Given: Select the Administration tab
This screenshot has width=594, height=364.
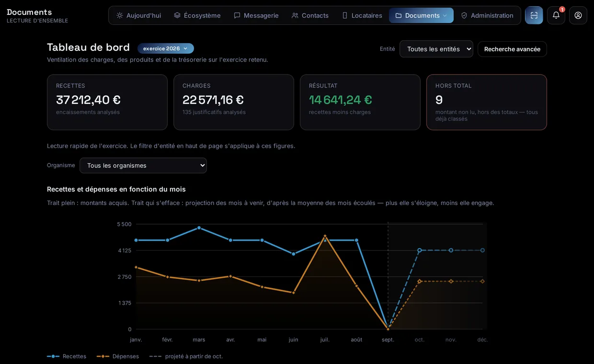Looking at the screenshot, I should (487, 15).
